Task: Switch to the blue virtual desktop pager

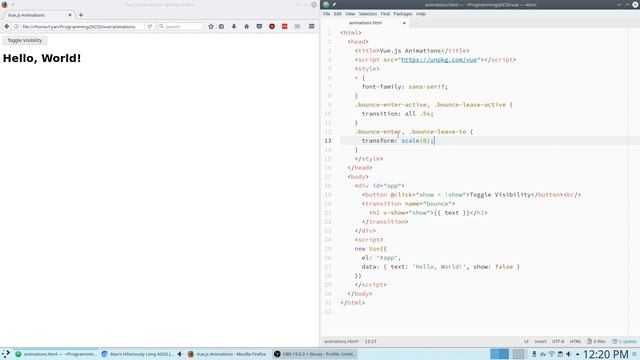Action: tap(499, 354)
